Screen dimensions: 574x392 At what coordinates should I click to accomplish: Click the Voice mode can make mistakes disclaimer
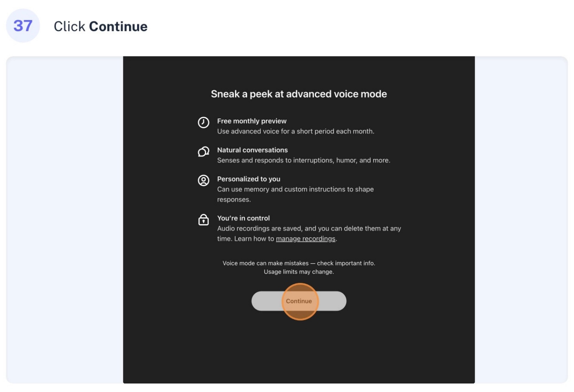(299, 263)
